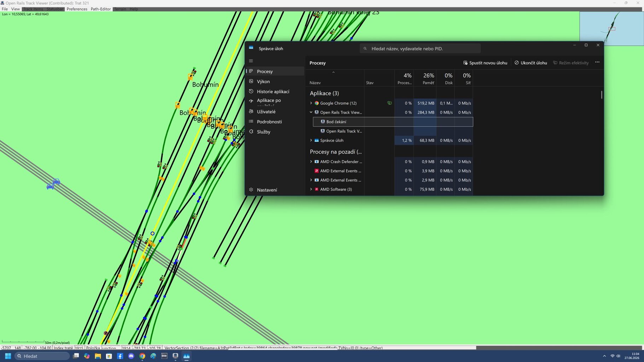
Task: Click Ukončit úlohu button
Action: pos(531,63)
